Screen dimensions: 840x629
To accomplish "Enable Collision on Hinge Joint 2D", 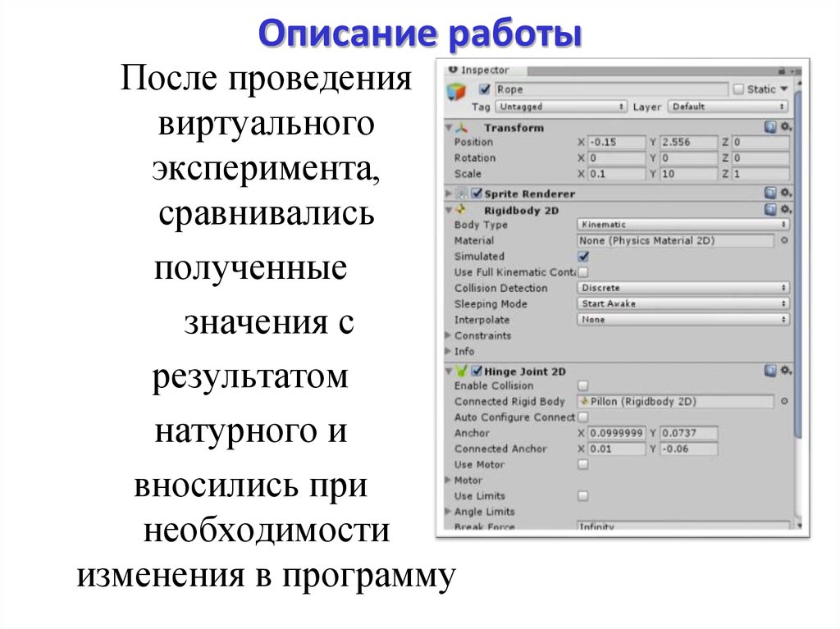I will point(582,385).
